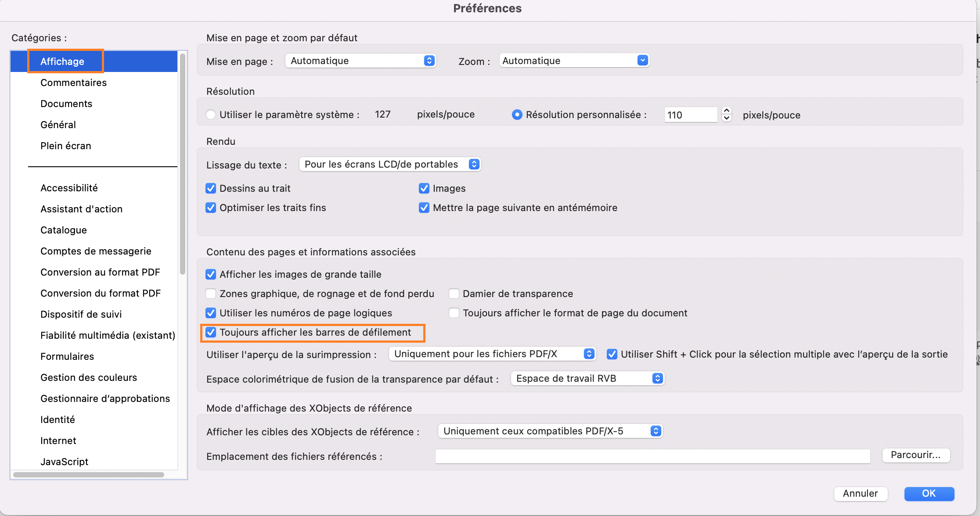Open the "Espace de travail RVB" dropdown
Screen dimensions: 980x516
pyautogui.click(x=587, y=378)
